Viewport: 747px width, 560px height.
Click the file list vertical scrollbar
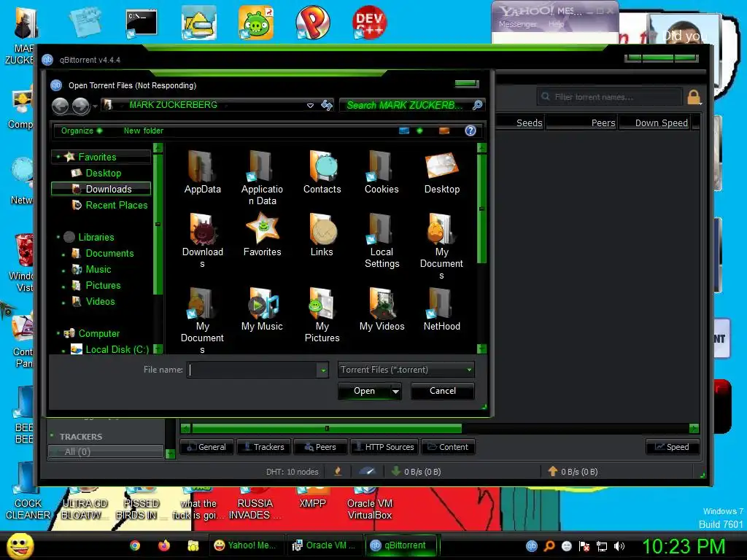[x=481, y=209]
